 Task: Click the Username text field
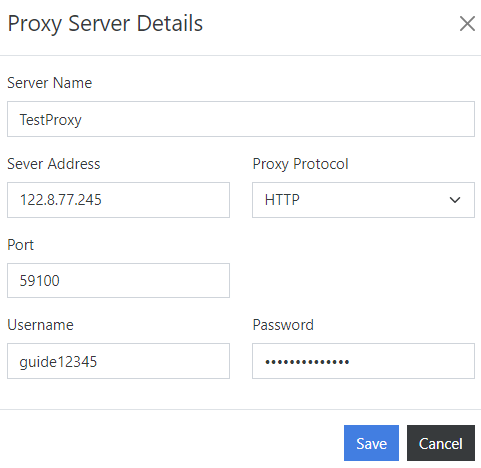click(118, 361)
